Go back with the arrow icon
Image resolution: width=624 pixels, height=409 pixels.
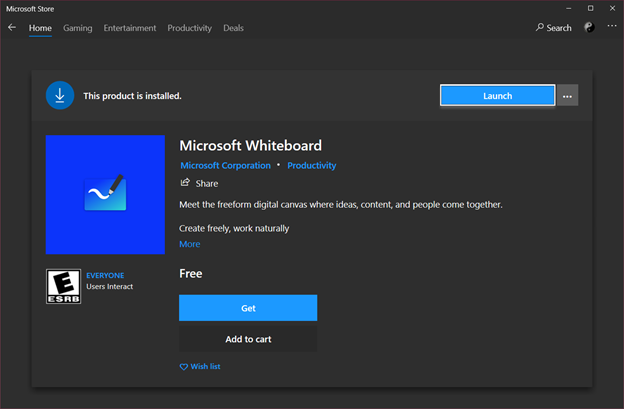tap(12, 27)
